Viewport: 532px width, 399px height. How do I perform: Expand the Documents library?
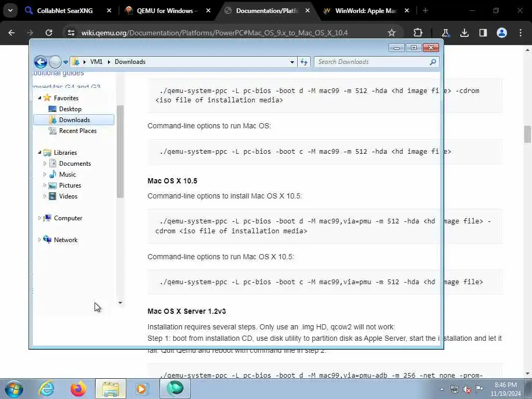click(x=45, y=164)
